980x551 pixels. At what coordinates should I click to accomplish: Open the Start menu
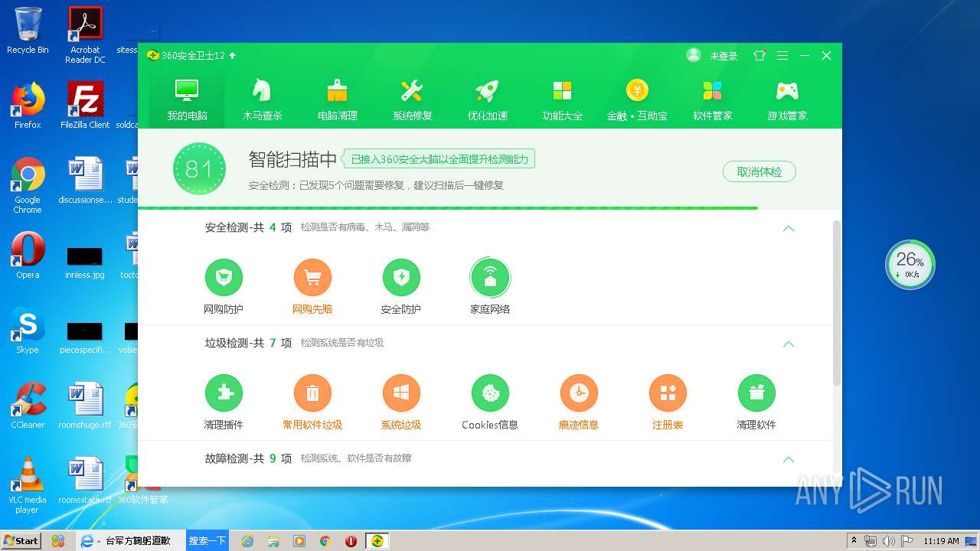[x=21, y=540]
